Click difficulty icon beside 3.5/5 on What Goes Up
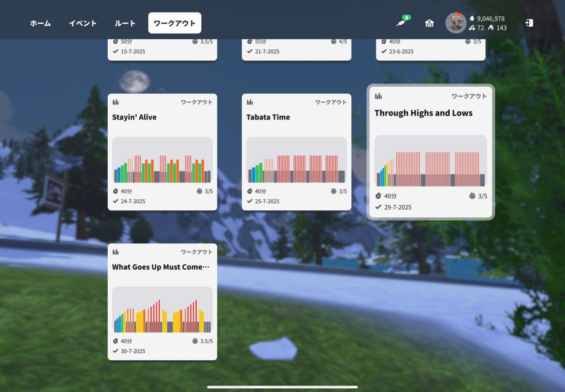565x392 pixels. click(x=195, y=341)
